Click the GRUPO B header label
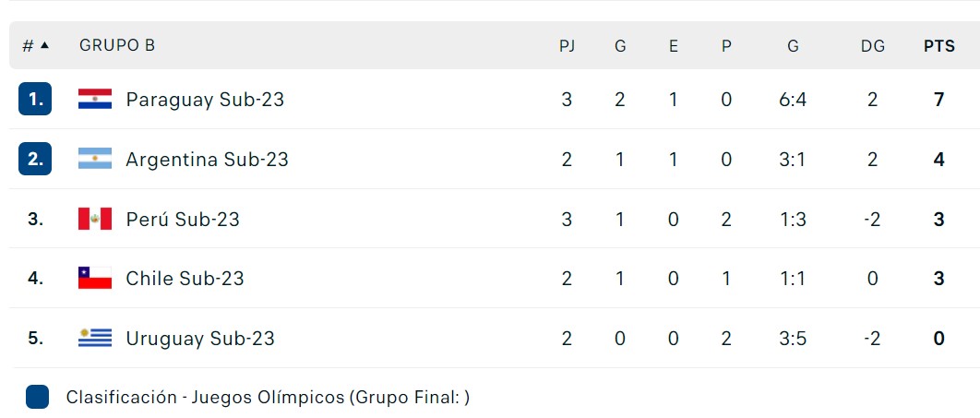 117,45
